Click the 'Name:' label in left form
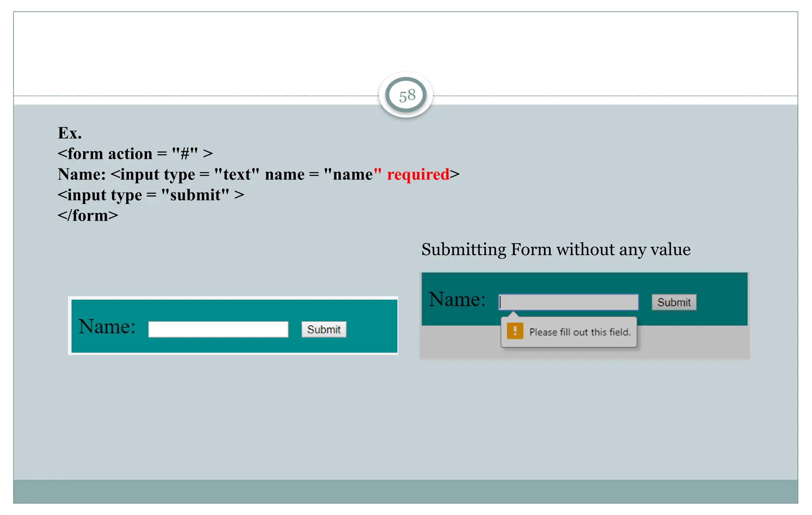The height and width of the screenshot is (515, 812). coord(107,326)
